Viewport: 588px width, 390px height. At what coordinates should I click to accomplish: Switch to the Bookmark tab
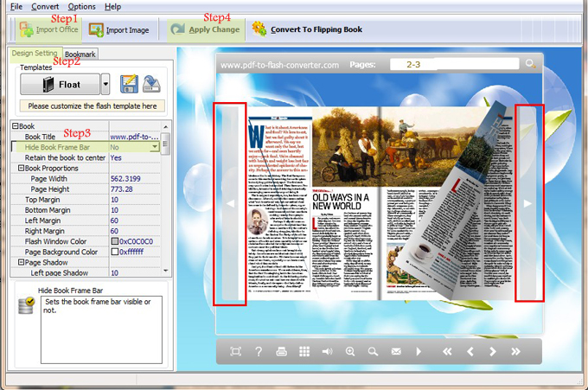coord(80,54)
